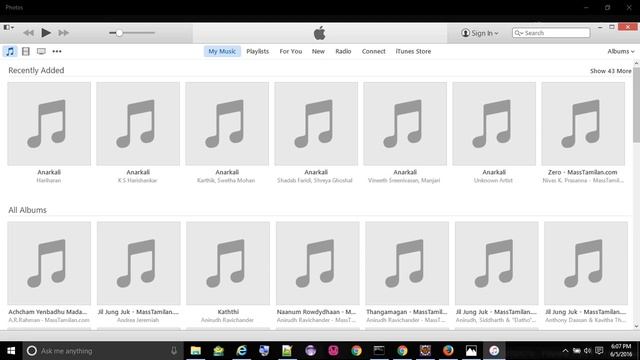640x360 pixels.
Task: Show hidden system tray icons chevron
Action: pyautogui.click(x=565, y=351)
